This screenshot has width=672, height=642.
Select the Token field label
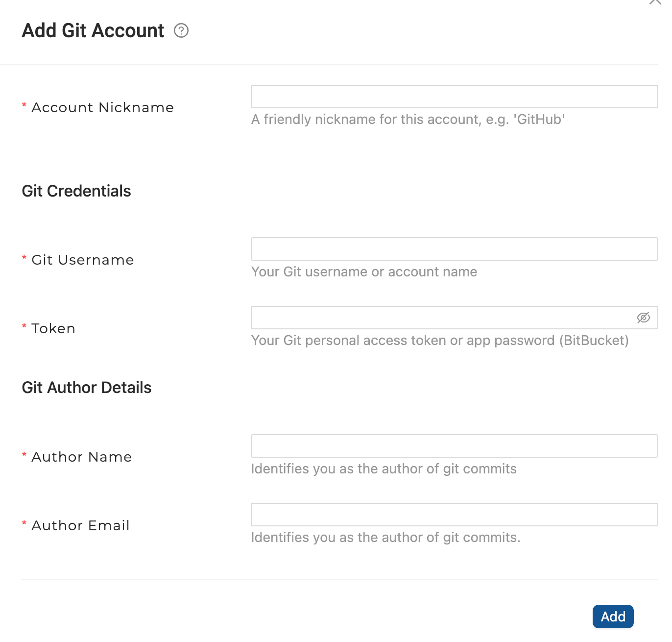tap(53, 328)
